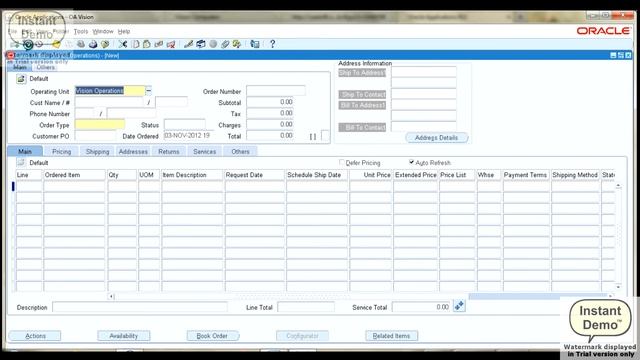Screen dimensions: 640x360
Task: Enable the Defer Pricing checkbox
Action: click(x=342, y=162)
